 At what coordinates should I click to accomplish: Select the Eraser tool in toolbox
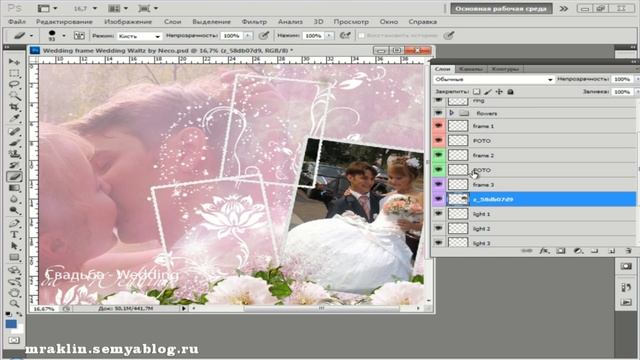pyautogui.click(x=14, y=177)
